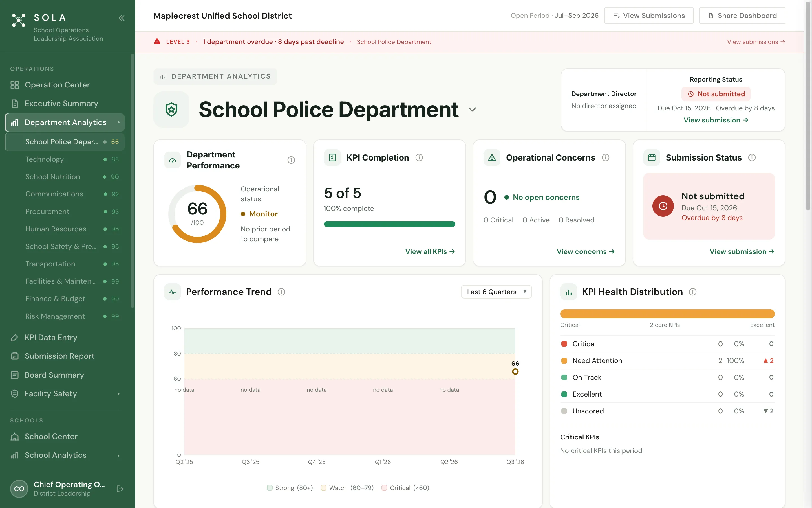Viewport: 812px width, 508px height.
Task: Click the KPI Health Distribution bar chart icon
Action: (x=568, y=292)
